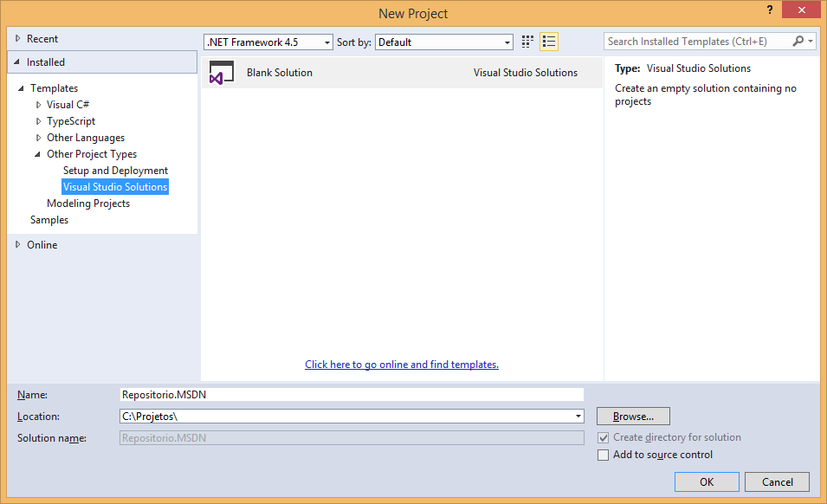Close the New Project dialog

(x=801, y=10)
